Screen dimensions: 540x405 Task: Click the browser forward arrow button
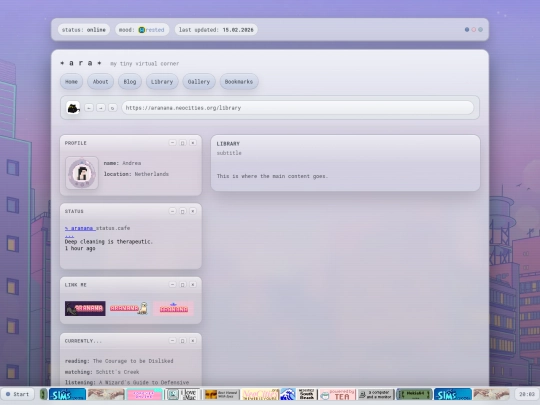(x=101, y=108)
